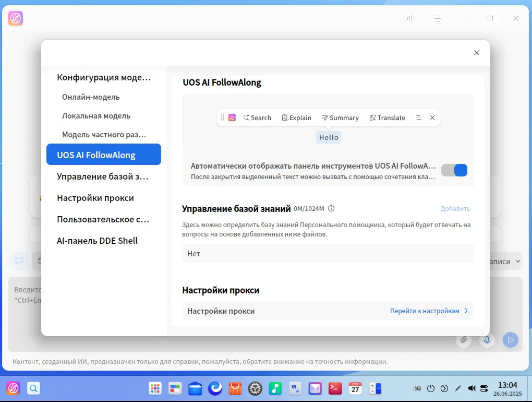Open the calculator app in dock
532x402 pixels.
pos(375,388)
